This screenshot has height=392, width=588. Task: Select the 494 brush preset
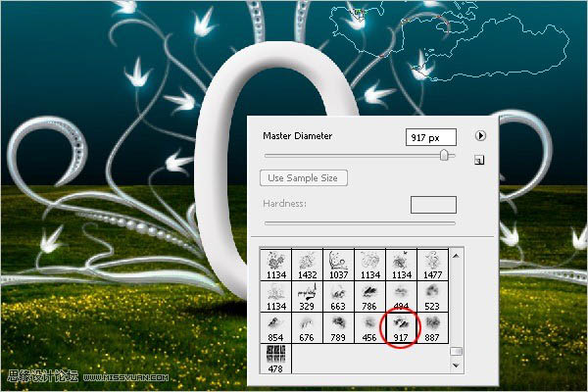pos(401,296)
